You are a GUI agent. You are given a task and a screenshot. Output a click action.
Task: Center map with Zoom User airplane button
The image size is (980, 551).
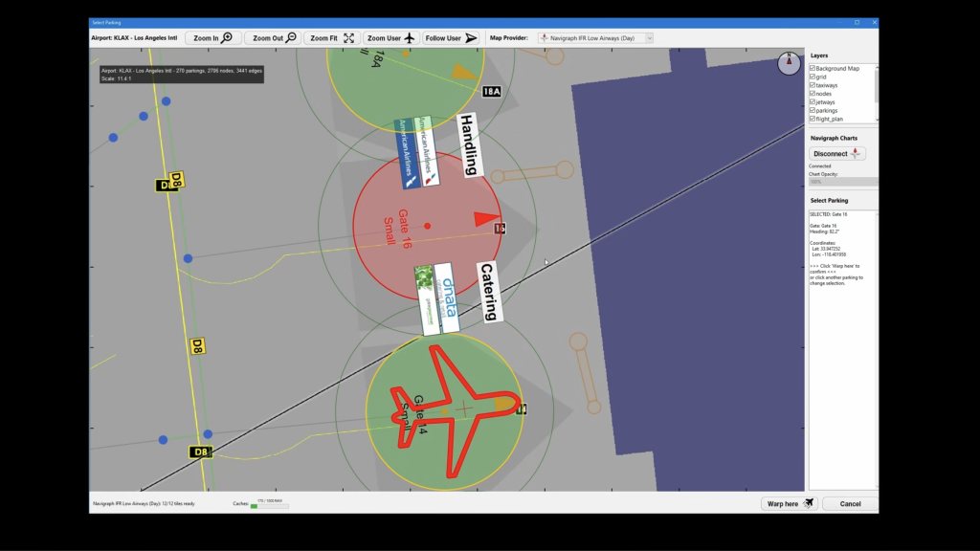390,38
